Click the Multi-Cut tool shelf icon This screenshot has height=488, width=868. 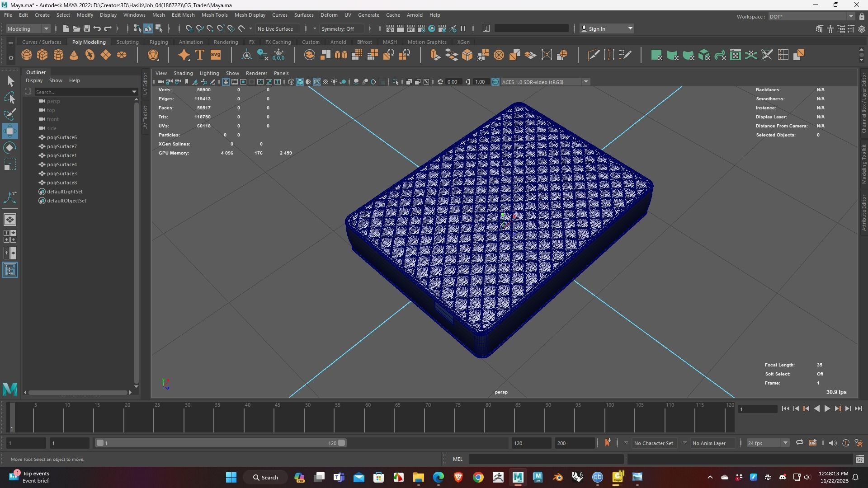tap(593, 55)
